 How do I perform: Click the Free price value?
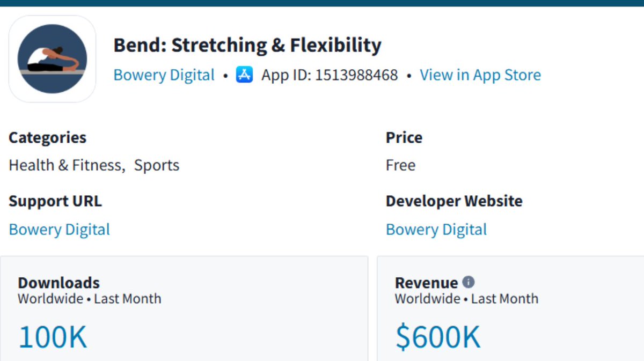400,165
